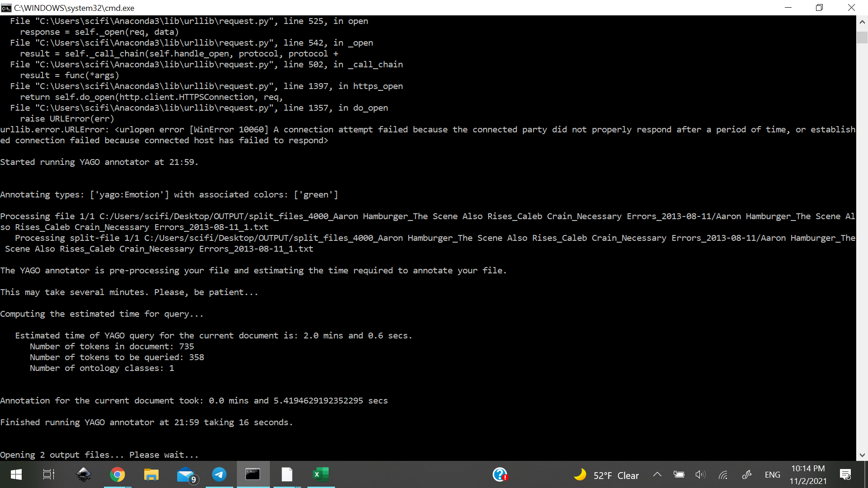The height and width of the screenshot is (488, 868).
Task: Expand hidden tray icons with the chevron
Action: [x=657, y=474]
